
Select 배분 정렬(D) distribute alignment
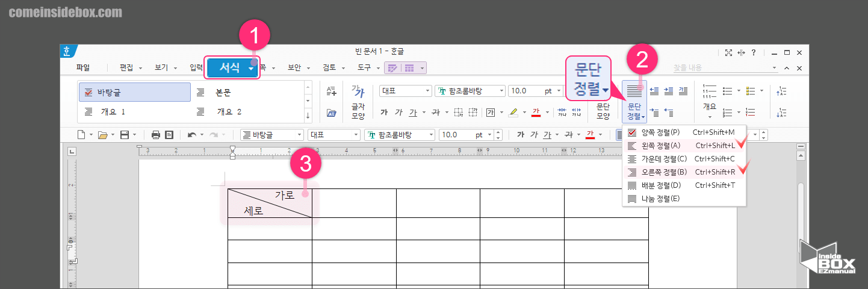point(684,185)
